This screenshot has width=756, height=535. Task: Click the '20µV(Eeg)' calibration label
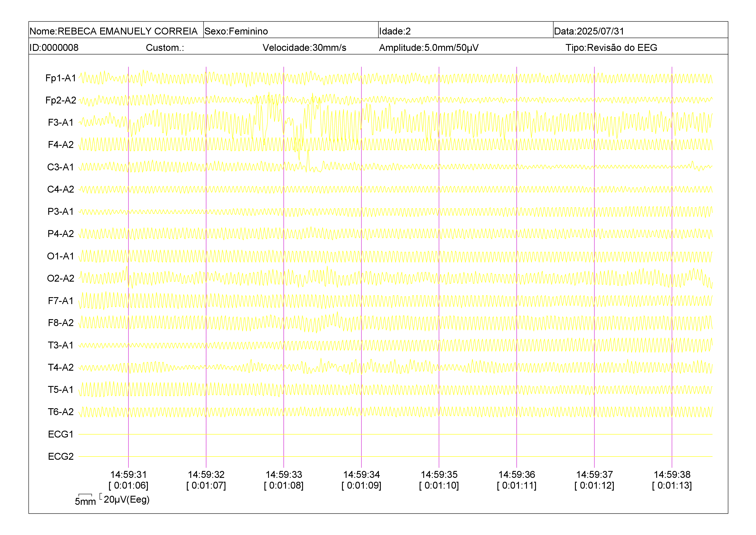(127, 500)
